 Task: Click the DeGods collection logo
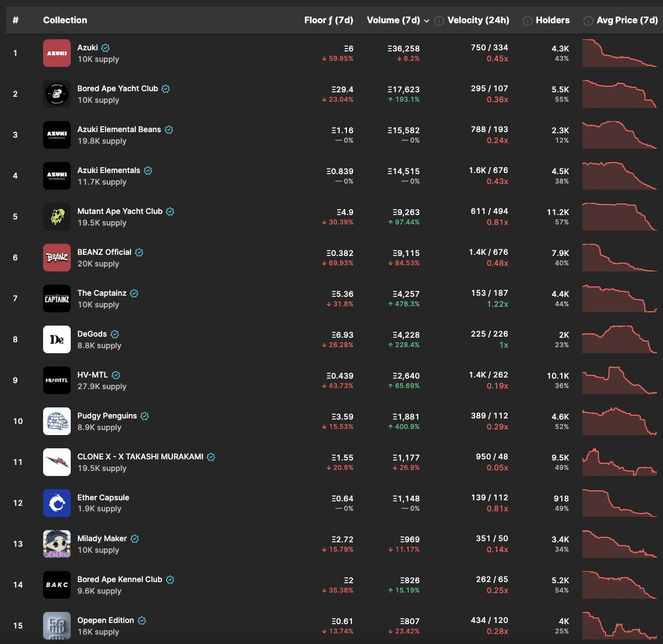(x=57, y=339)
